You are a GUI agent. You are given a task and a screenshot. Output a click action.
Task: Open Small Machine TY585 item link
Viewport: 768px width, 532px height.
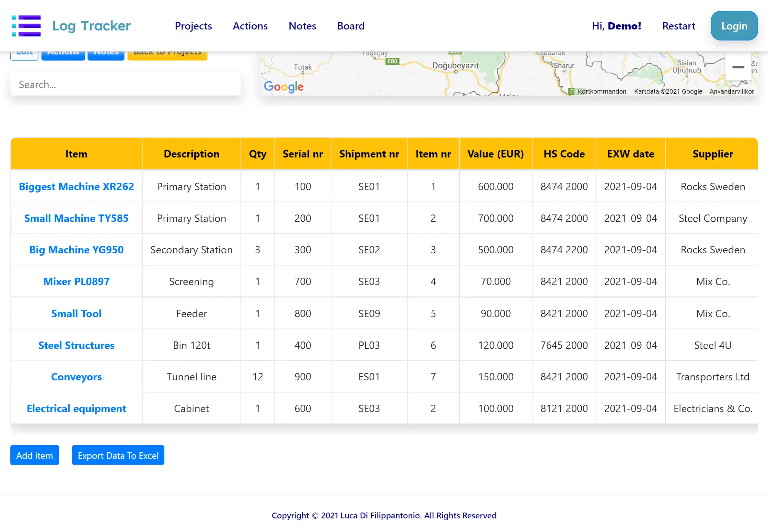[76, 218]
